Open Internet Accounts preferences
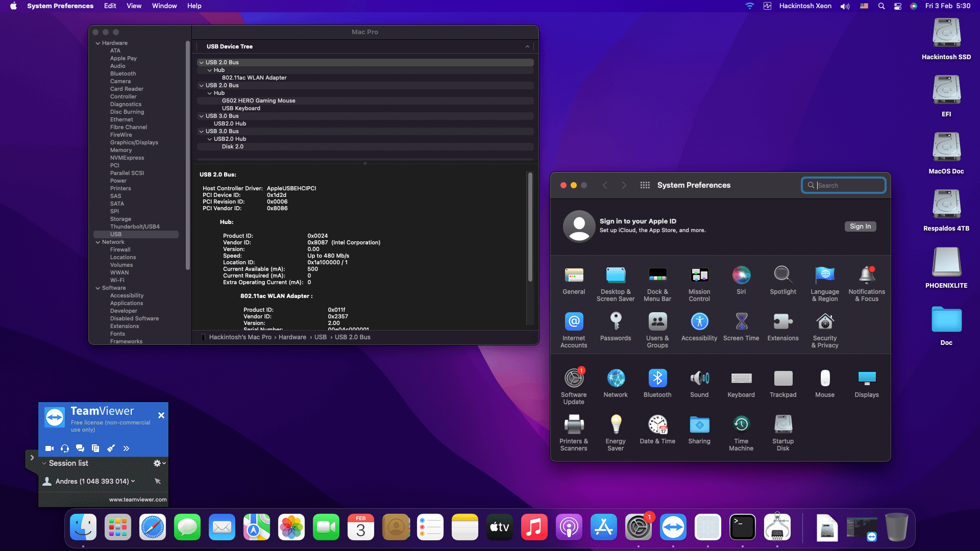980x551 pixels. 574,331
